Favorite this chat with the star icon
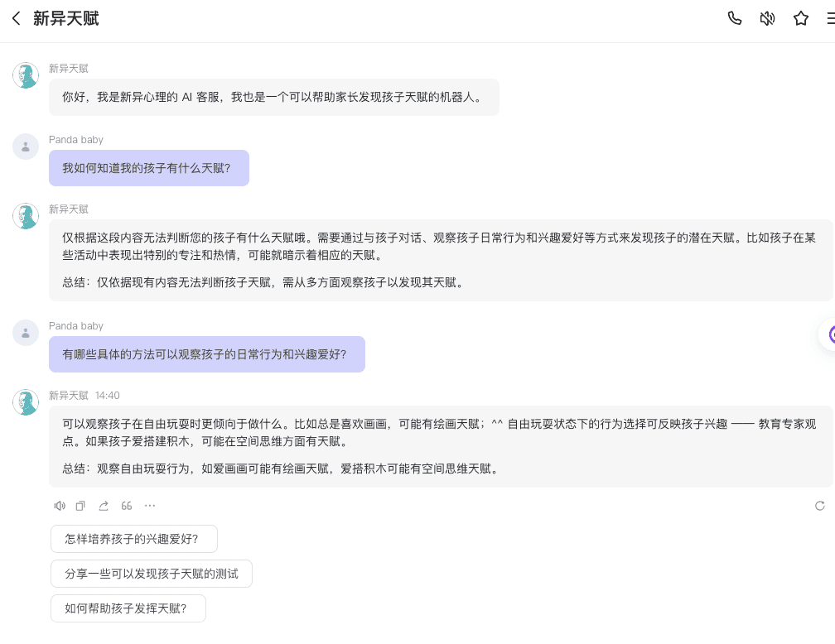 [x=800, y=18]
